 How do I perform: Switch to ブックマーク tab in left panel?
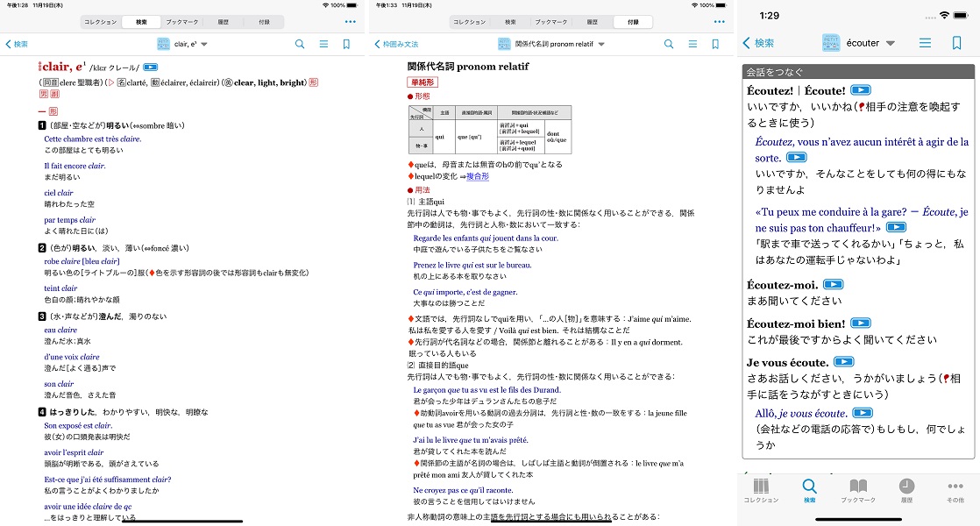184,22
